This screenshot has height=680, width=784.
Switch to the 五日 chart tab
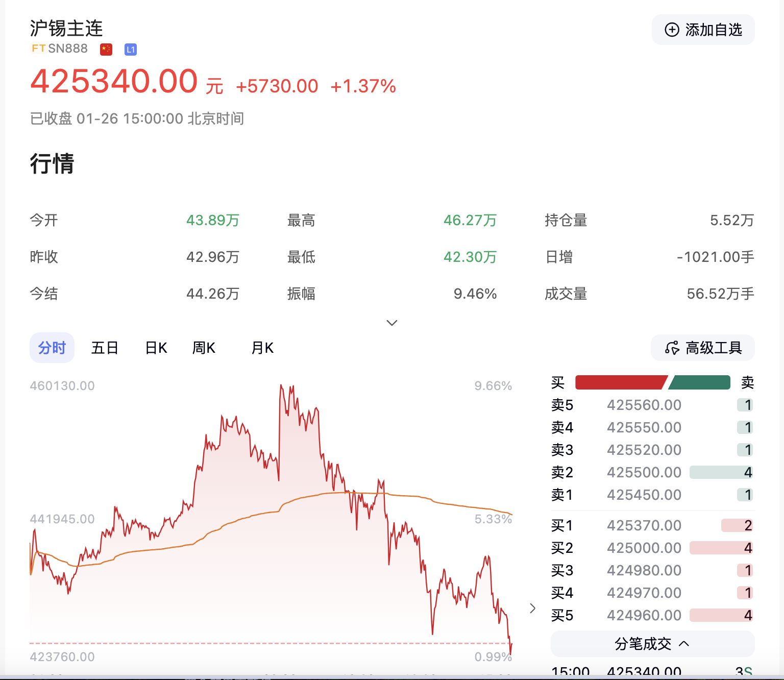click(x=105, y=348)
